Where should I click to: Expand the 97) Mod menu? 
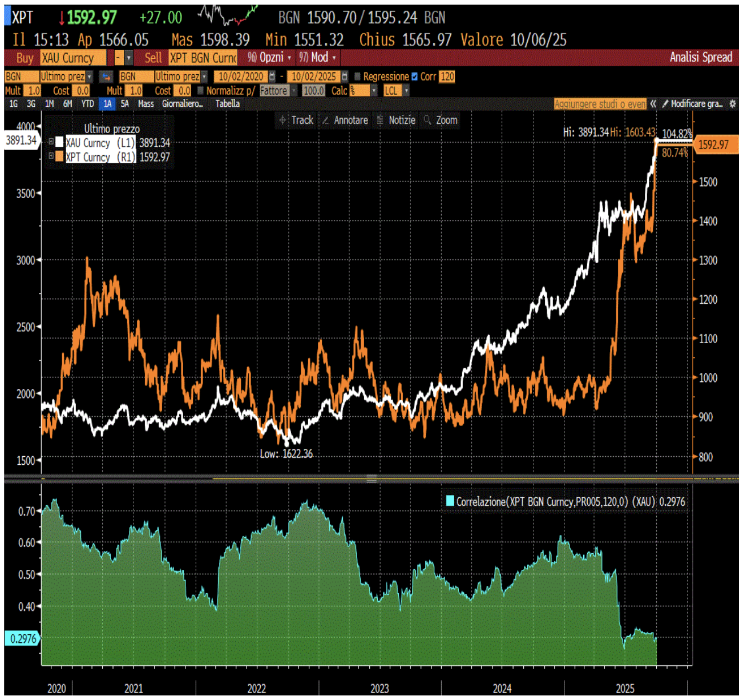tap(317, 57)
